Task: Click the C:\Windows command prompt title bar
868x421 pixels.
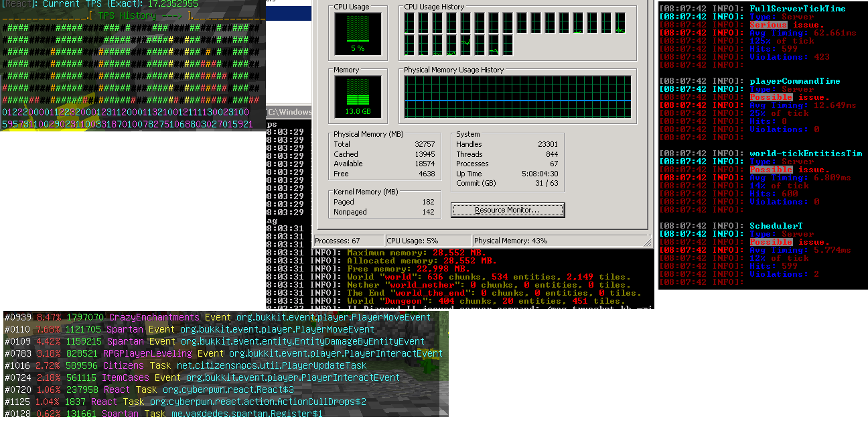Action: tap(289, 112)
